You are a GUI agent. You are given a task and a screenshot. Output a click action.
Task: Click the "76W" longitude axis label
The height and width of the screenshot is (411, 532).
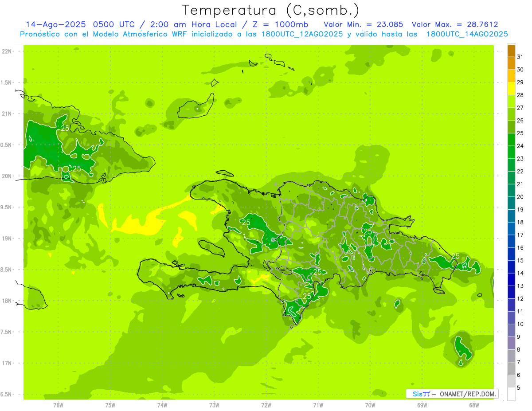[x=58, y=405]
